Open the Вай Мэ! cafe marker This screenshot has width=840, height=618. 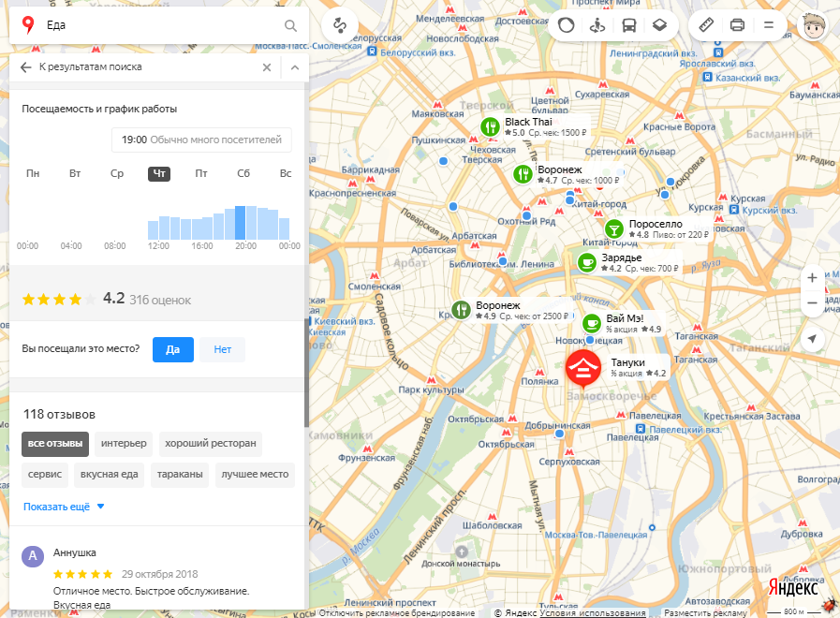pyautogui.click(x=592, y=323)
